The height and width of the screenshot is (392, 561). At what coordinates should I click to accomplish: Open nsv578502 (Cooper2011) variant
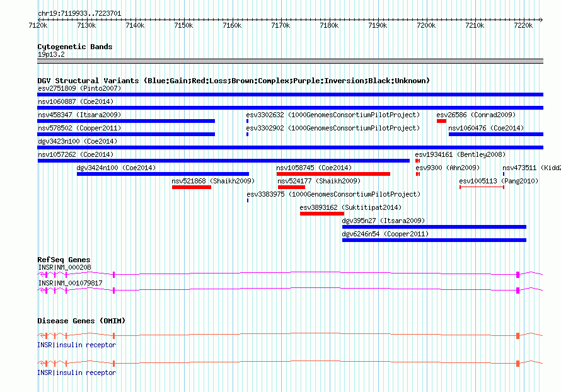79,128
